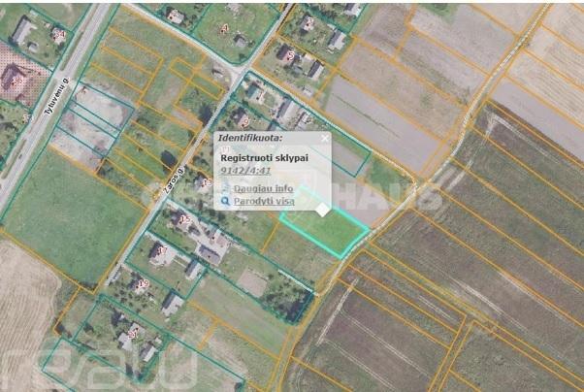584x392 pixels.
Task: Open the Daugiau info link
Action: [263, 188]
